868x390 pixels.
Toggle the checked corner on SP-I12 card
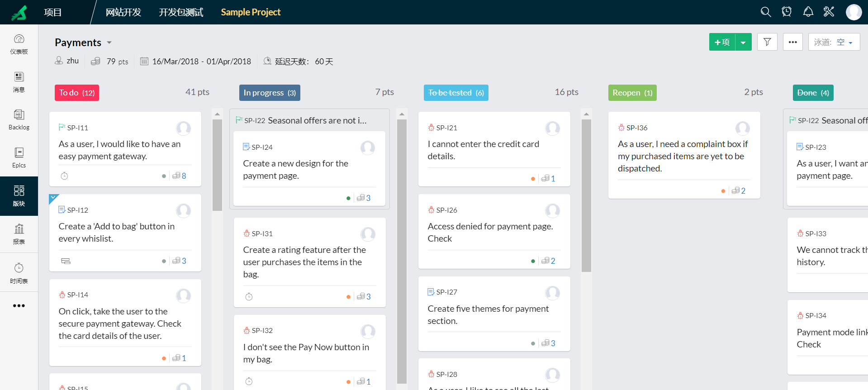pyautogui.click(x=53, y=198)
